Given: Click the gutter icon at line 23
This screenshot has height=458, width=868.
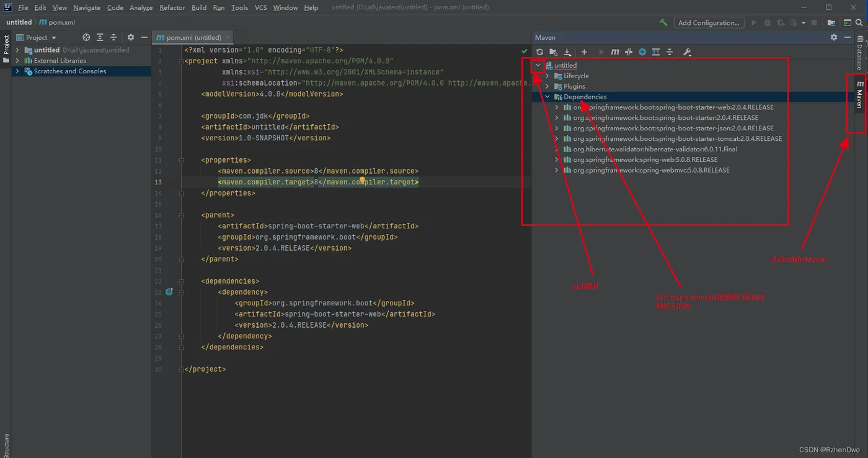Looking at the screenshot, I should point(169,292).
